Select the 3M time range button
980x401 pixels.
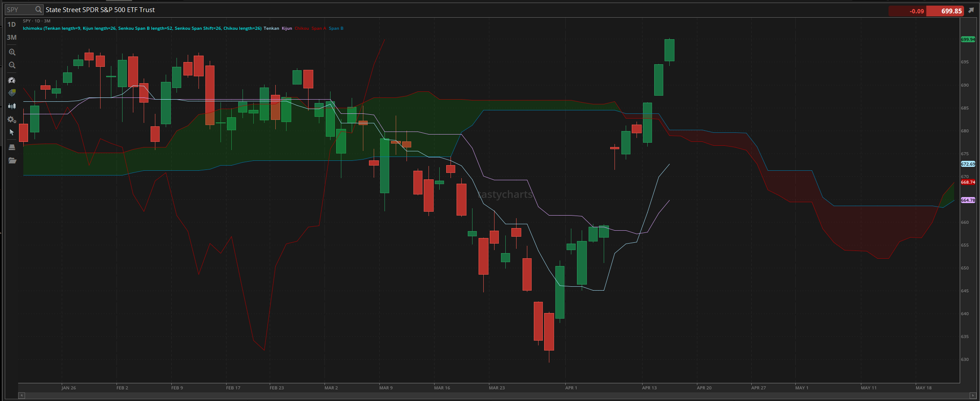12,38
